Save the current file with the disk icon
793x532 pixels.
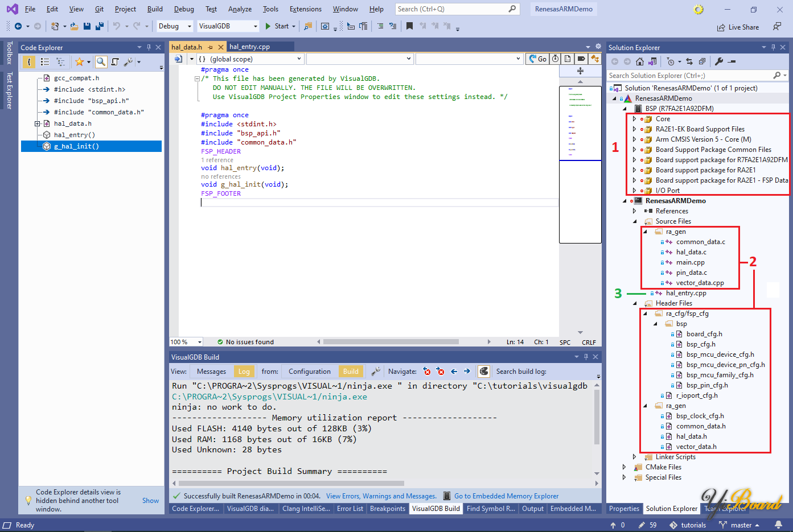(x=87, y=26)
